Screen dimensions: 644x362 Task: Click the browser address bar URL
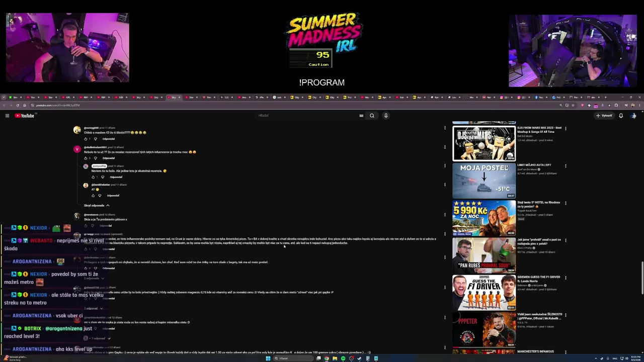pos(58,106)
